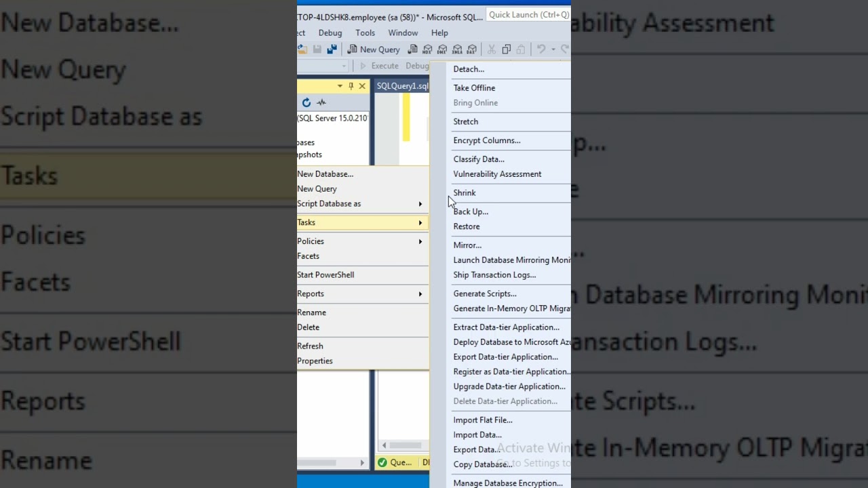Toggle Object Explorer auto-hide pin

(x=351, y=86)
